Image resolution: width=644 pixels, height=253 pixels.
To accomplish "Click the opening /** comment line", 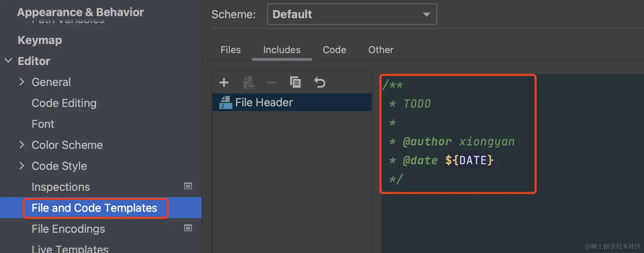I will point(393,85).
